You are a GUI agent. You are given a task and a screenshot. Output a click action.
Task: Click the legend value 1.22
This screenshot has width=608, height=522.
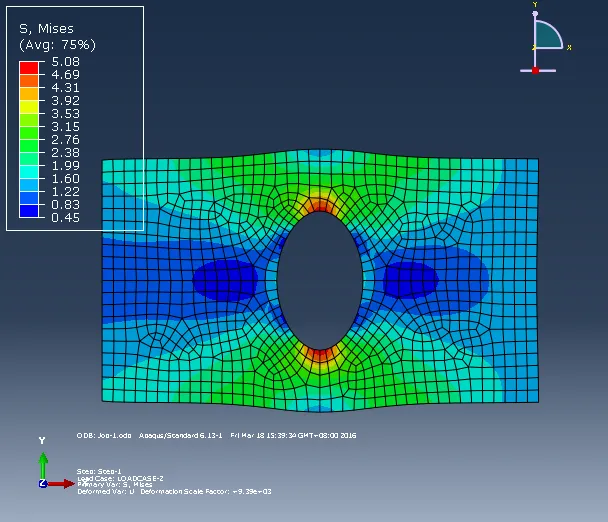pyautogui.click(x=66, y=192)
